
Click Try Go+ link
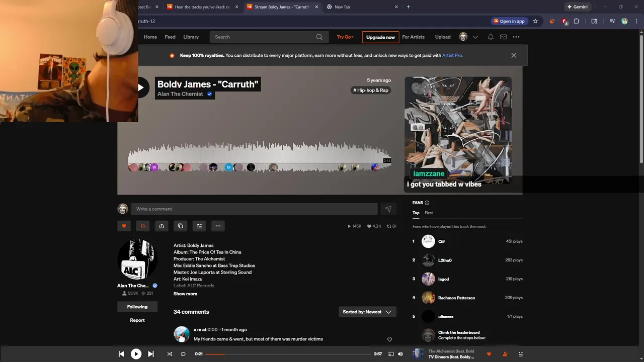coord(345,37)
